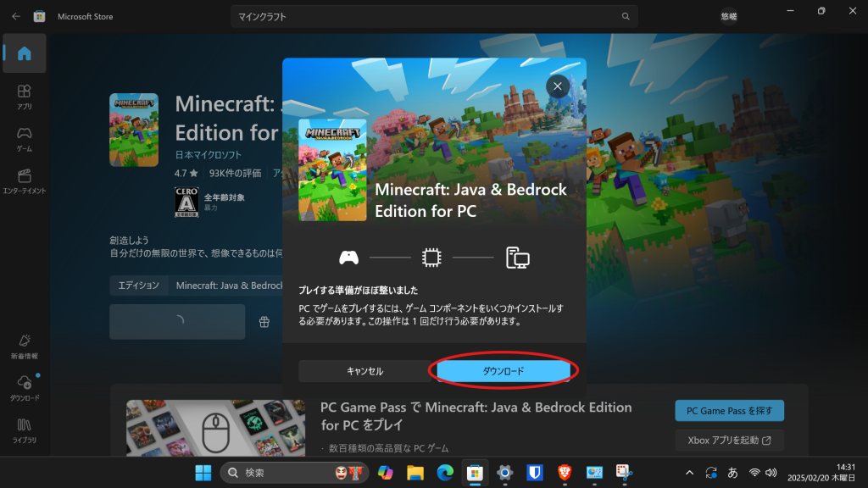Select the エディション tab
The image size is (868, 488).
[x=138, y=286]
